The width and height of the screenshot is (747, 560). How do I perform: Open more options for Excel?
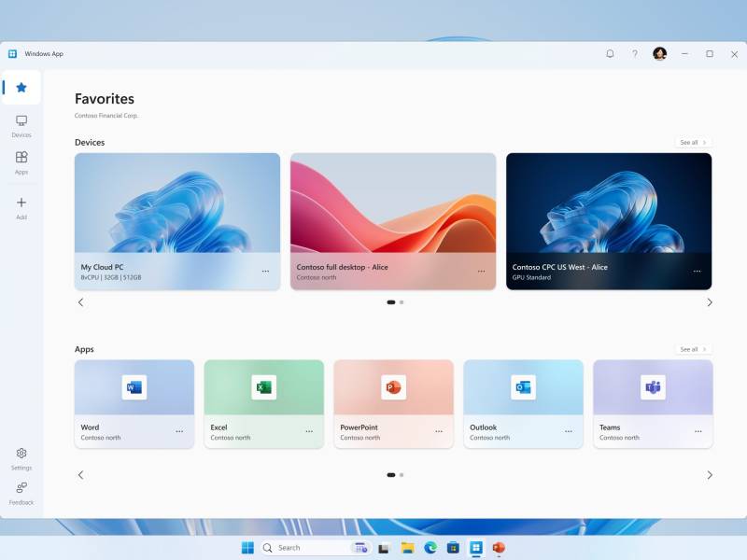(x=309, y=431)
